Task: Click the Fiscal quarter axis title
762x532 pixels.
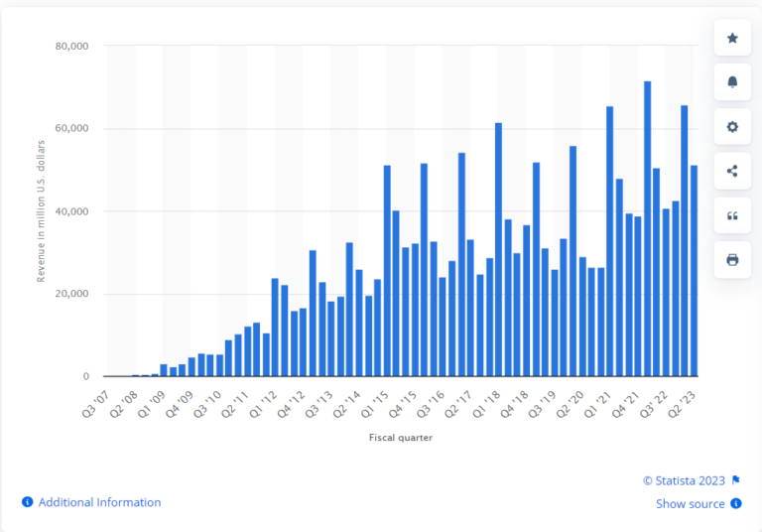Action: pyautogui.click(x=402, y=437)
